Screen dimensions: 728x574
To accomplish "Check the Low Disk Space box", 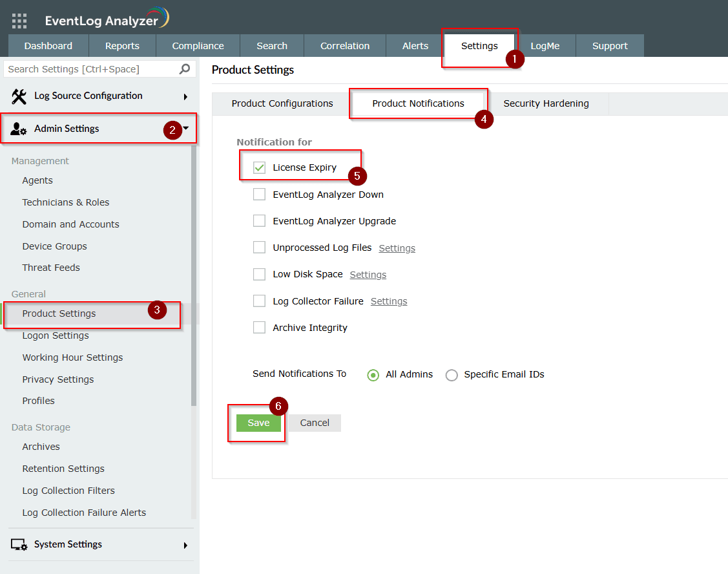I will pos(259,274).
